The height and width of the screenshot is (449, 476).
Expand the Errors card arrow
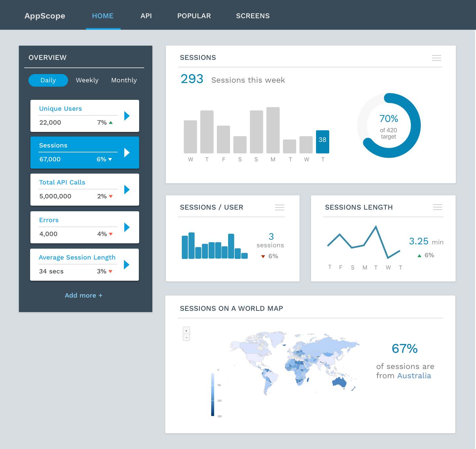127,227
